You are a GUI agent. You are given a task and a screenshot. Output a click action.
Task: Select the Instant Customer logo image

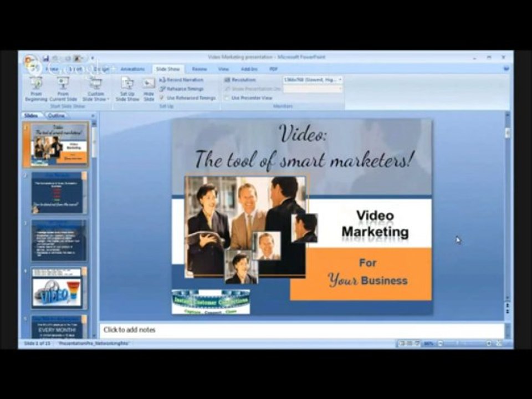tap(211, 301)
